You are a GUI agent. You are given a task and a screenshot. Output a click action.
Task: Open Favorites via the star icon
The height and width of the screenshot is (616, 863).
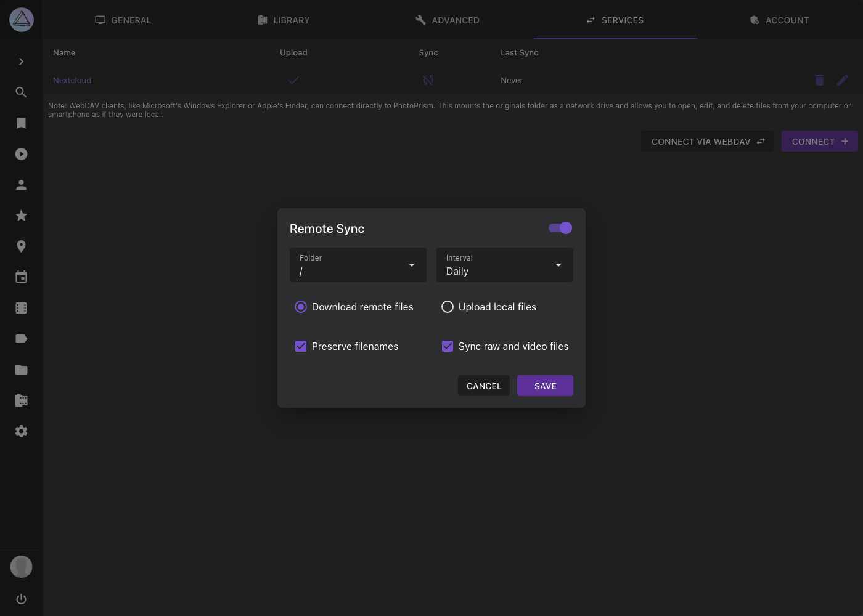[21, 215]
